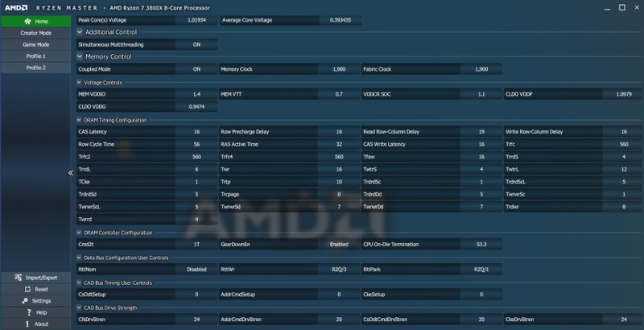Screen dimensions: 644x330
Task: Click the CsOdtSetup value 0
Action: click(196, 295)
